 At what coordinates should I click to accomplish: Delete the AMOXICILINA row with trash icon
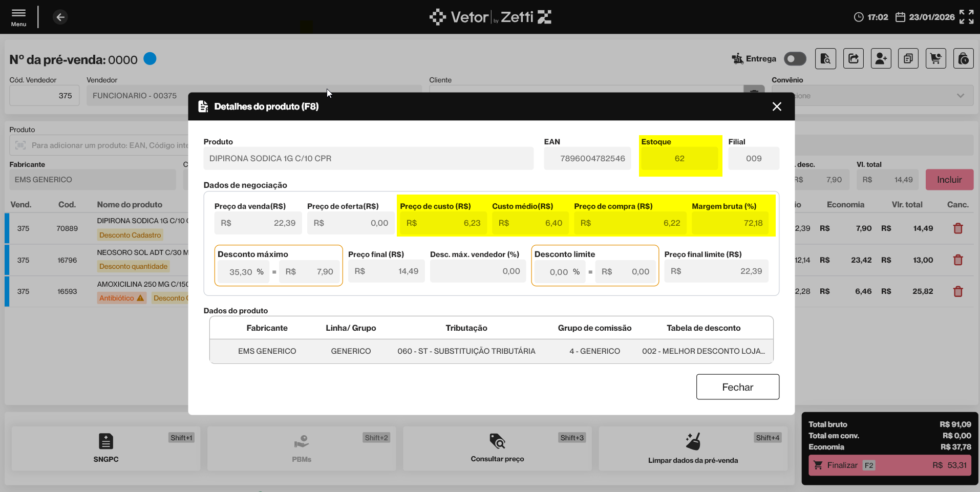tap(958, 291)
